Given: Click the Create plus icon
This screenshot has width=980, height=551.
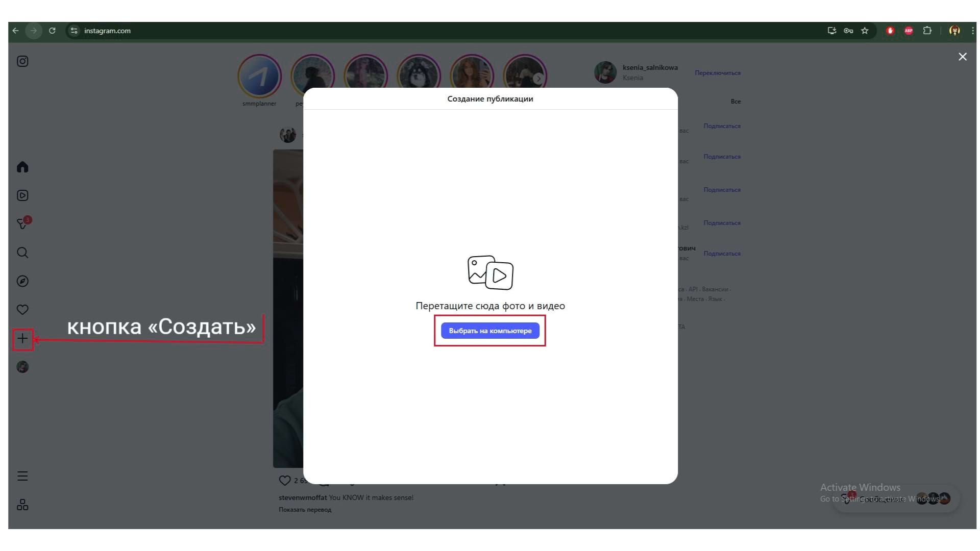Looking at the screenshot, I should pyautogui.click(x=22, y=339).
